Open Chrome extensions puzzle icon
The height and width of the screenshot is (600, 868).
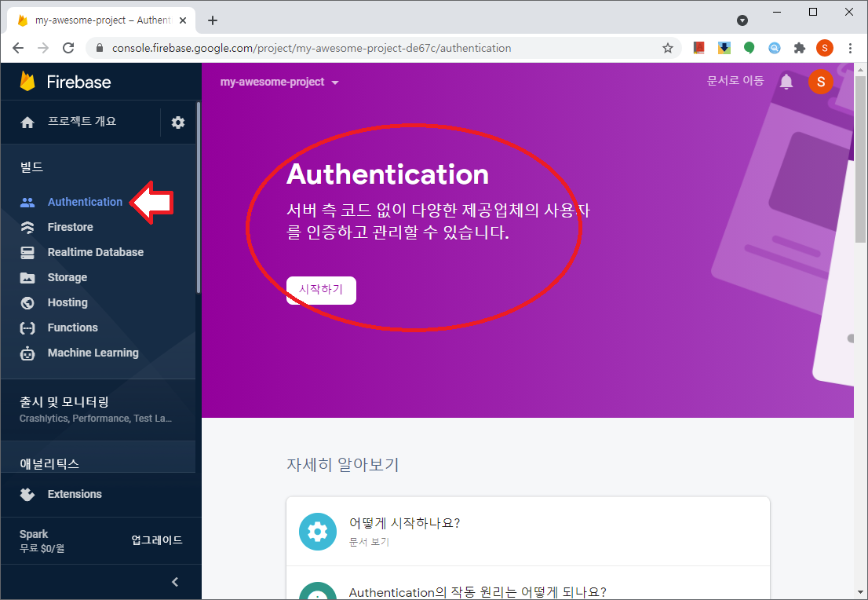[800, 48]
